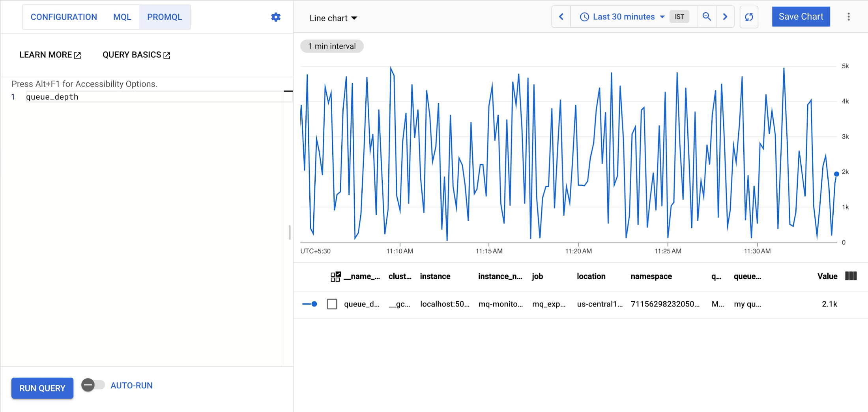Select the PROMQL tab
This screenshot has height=412, width=868.
pos(165,17)
